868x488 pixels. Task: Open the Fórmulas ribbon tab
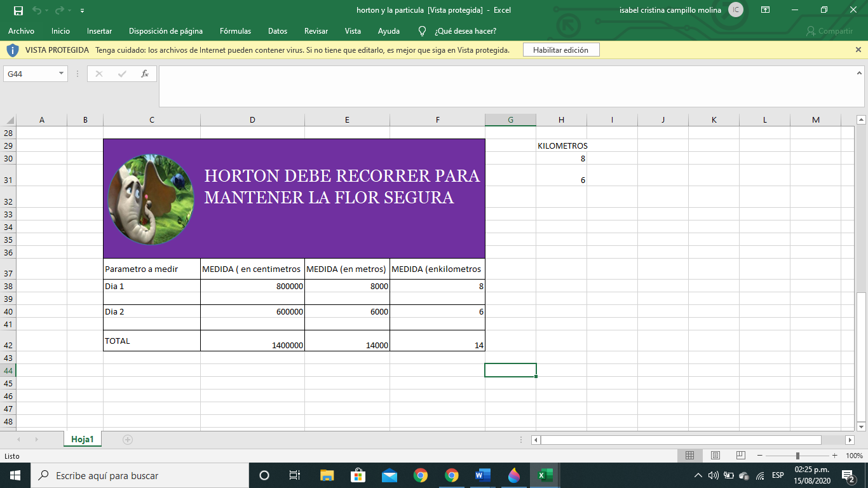(235, 31)
